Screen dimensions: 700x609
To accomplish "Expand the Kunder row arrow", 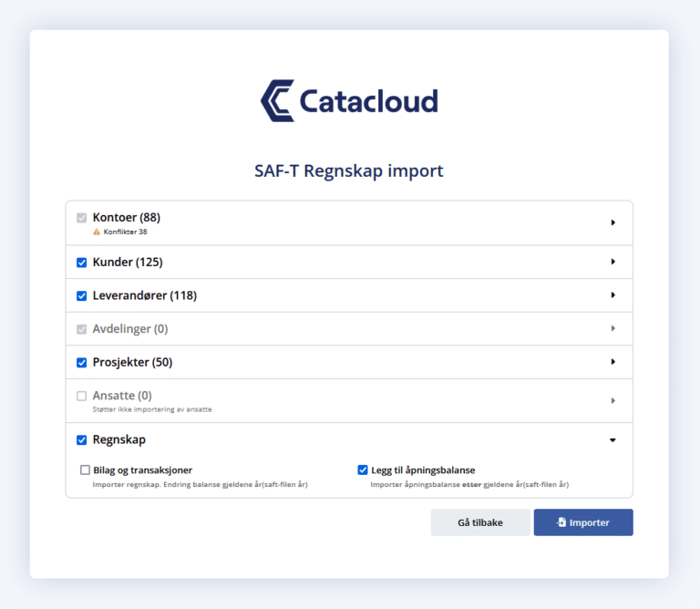I will [612, 263].
